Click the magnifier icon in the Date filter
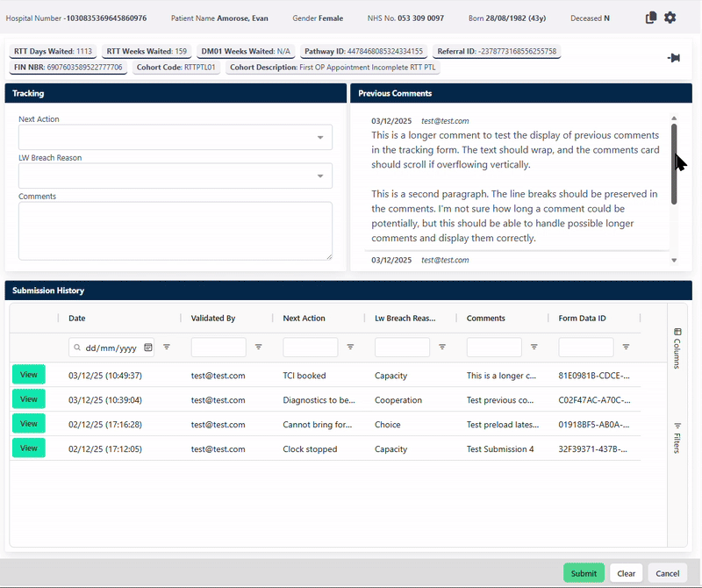702x588 pixels. coord(78,348)
